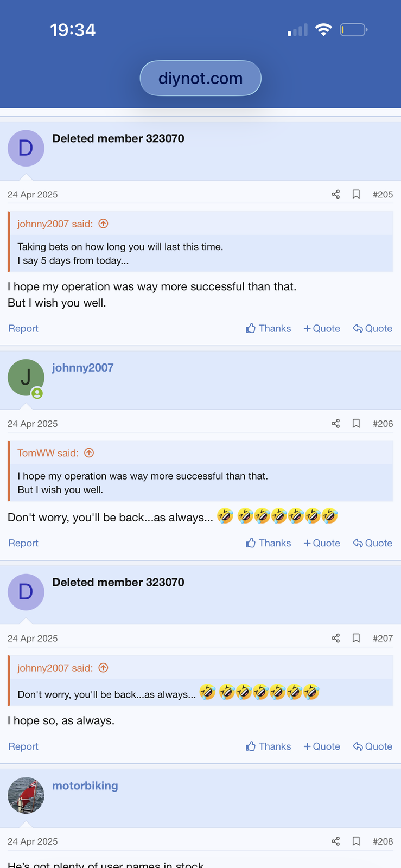
Task: Click johnny2007's green avatar icon
Action: click(x=26, y=377)
